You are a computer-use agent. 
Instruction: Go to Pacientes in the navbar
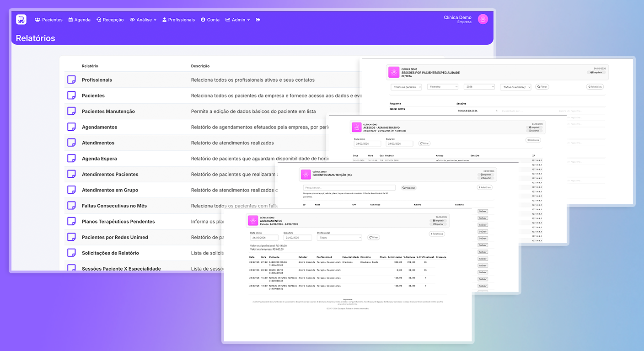pyautogui.click(x=48, y=20)
